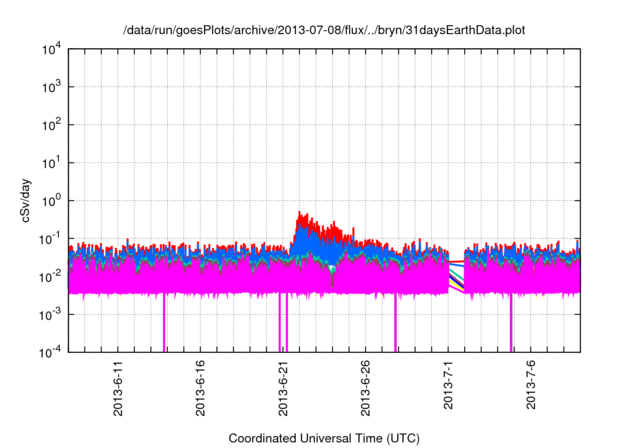640x448 pixels.
Task: Click the 10^-3 y-axis tick label
Action: tap(51, 315)
